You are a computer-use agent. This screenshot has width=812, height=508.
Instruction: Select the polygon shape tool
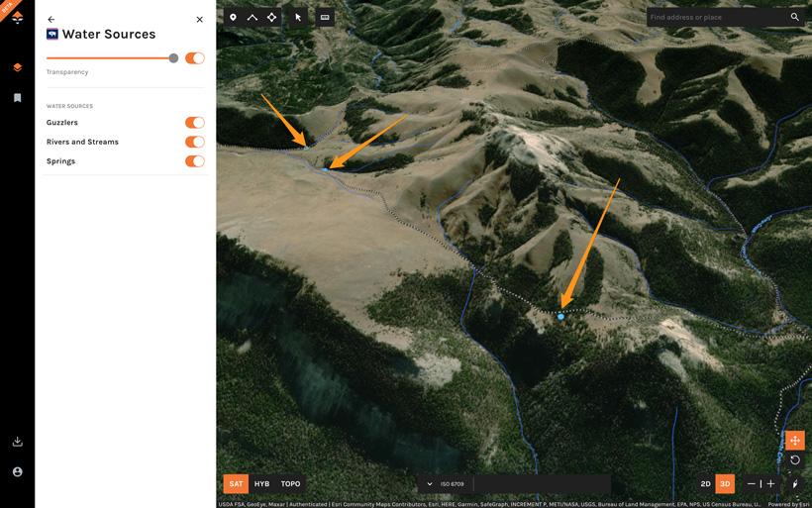pyautogui.click(x=272, y=17)
